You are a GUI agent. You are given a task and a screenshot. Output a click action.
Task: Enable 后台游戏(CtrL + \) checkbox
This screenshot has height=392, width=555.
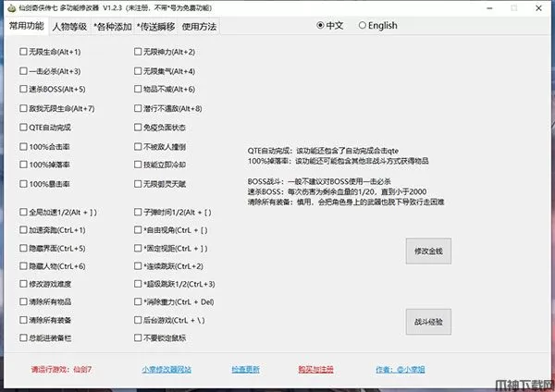[138, 320]
